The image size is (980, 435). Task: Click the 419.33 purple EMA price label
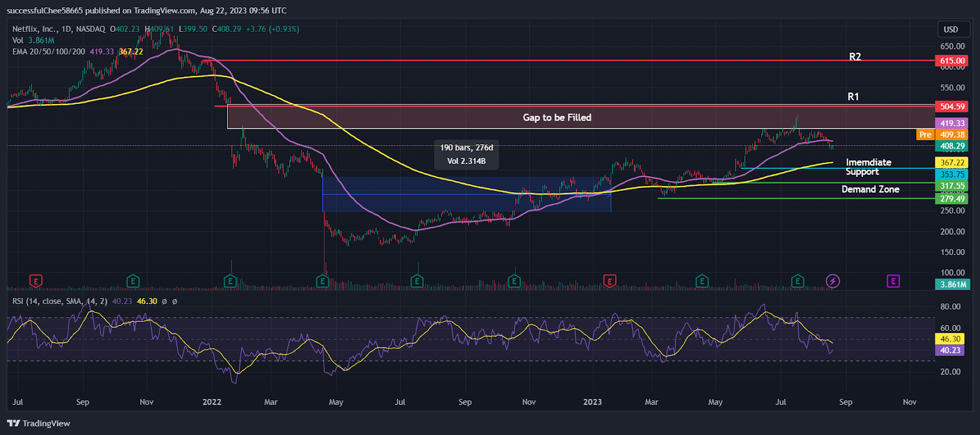click(952, 123)
